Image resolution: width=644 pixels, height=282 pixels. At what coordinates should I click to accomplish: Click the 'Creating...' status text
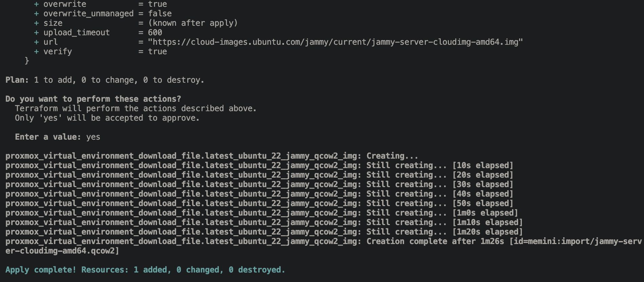tap(392, 156)
